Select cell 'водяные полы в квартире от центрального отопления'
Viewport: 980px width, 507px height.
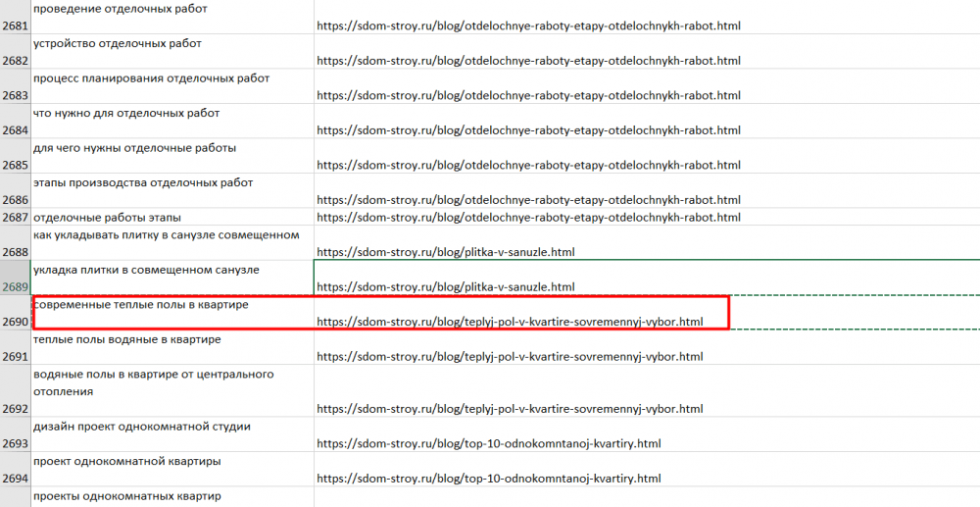(171, 390)
